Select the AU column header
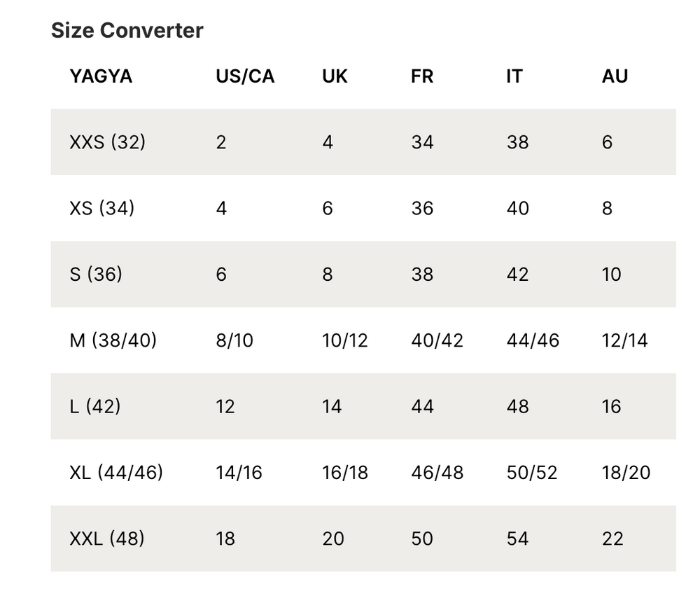This screenshot has width=700, height=596. point(615,76)
